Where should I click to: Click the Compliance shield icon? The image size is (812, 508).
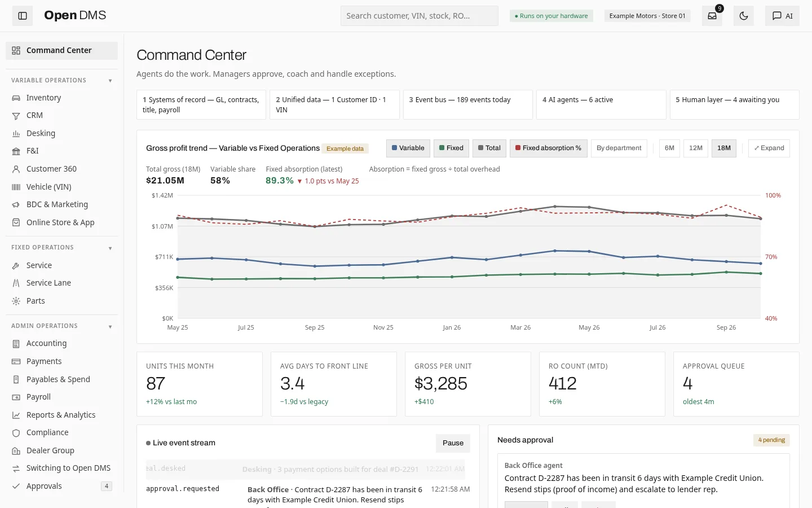click(16, 433)
